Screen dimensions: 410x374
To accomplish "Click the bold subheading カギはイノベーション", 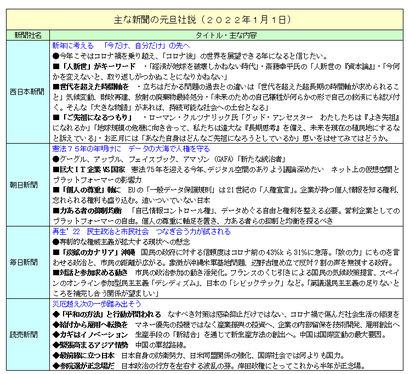I will 94,334.
